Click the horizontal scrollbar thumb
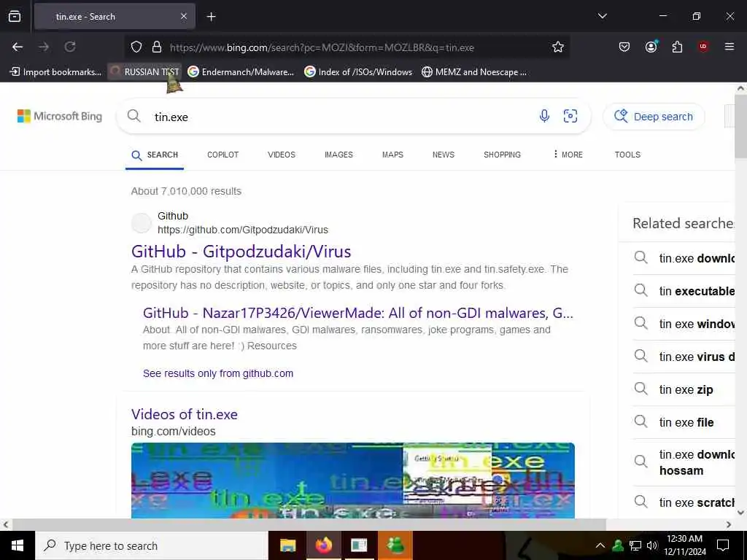Viewport: 747px width, 560px height. (x=309, y=524)
